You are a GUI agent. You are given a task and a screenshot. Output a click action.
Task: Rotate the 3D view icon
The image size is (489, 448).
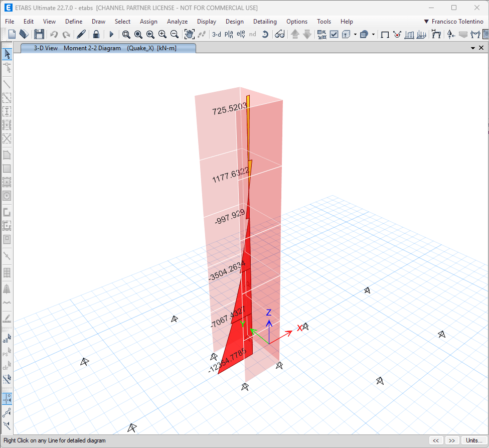click(265, 34)
